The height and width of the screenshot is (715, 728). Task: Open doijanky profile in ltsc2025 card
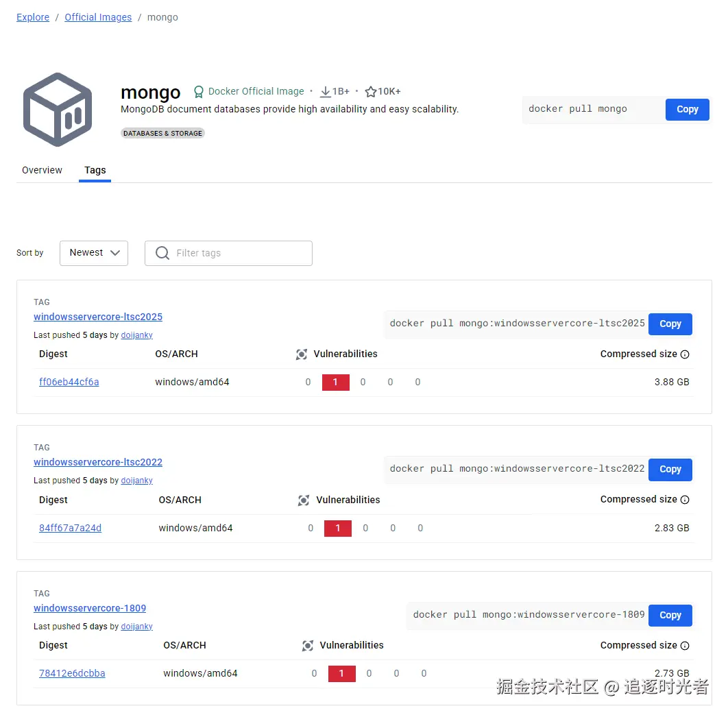pos(136,335)
